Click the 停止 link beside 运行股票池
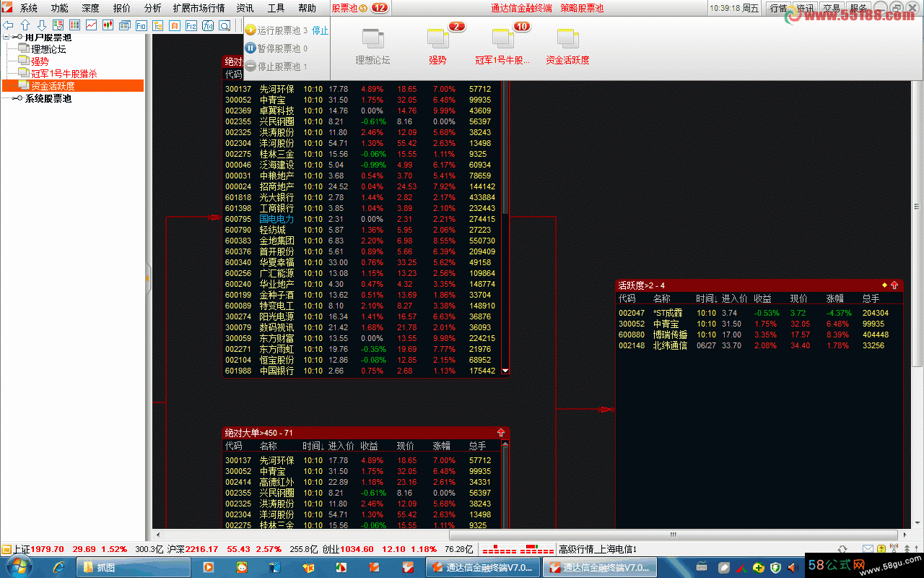The height and width of the screenshot is (578, 924). point(320,30)
